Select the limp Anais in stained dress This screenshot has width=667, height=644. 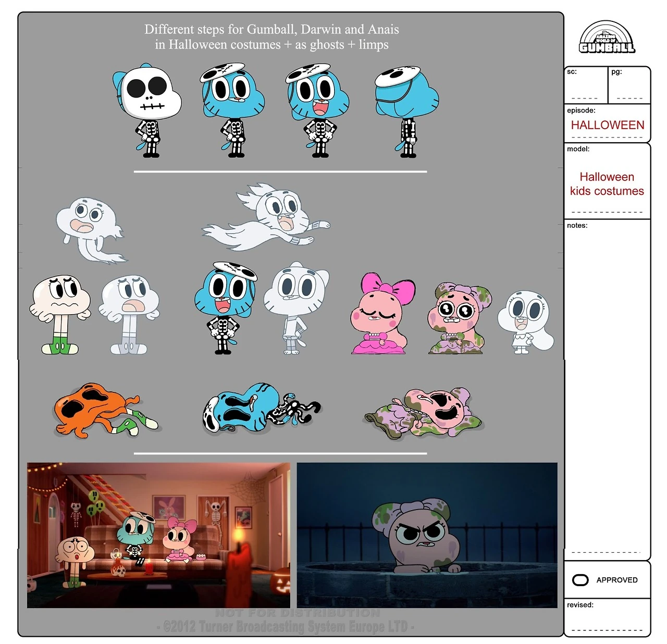point(425,413)
